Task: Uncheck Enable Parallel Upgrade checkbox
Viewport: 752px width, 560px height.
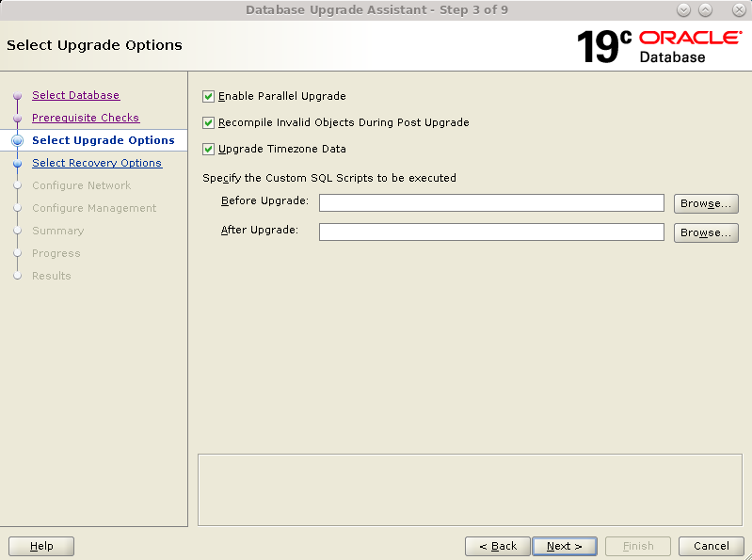Action: [x=208, y=96]
